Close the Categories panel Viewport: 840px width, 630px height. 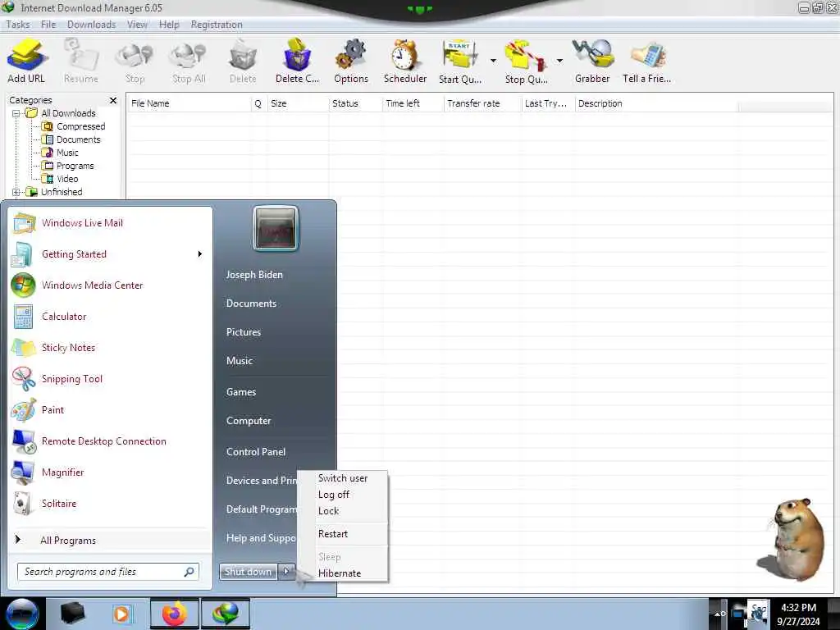[113, 101]
